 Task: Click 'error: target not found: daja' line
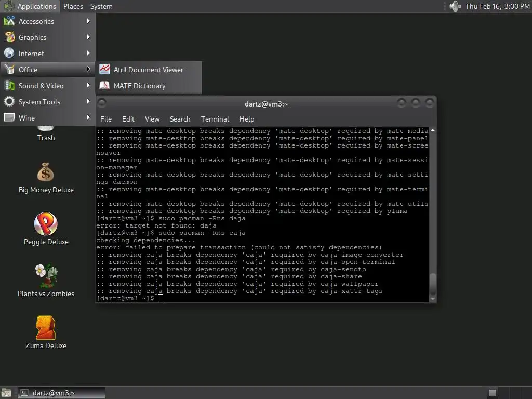[x=156, y=225]
